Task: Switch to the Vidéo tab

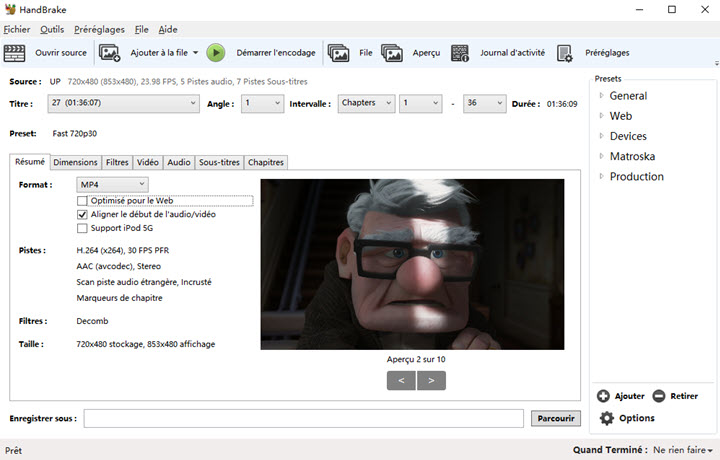Action: (x=148, y=163)
